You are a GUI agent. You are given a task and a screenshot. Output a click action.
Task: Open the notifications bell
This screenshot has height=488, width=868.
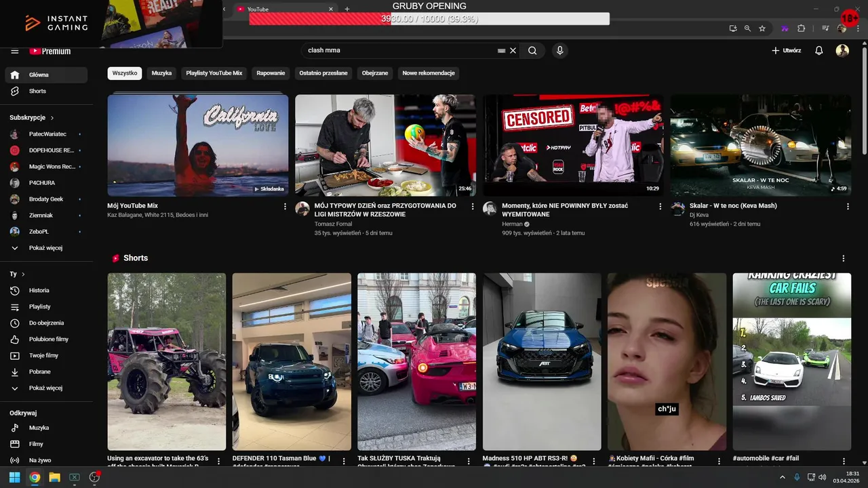click(x=818, y=50)
